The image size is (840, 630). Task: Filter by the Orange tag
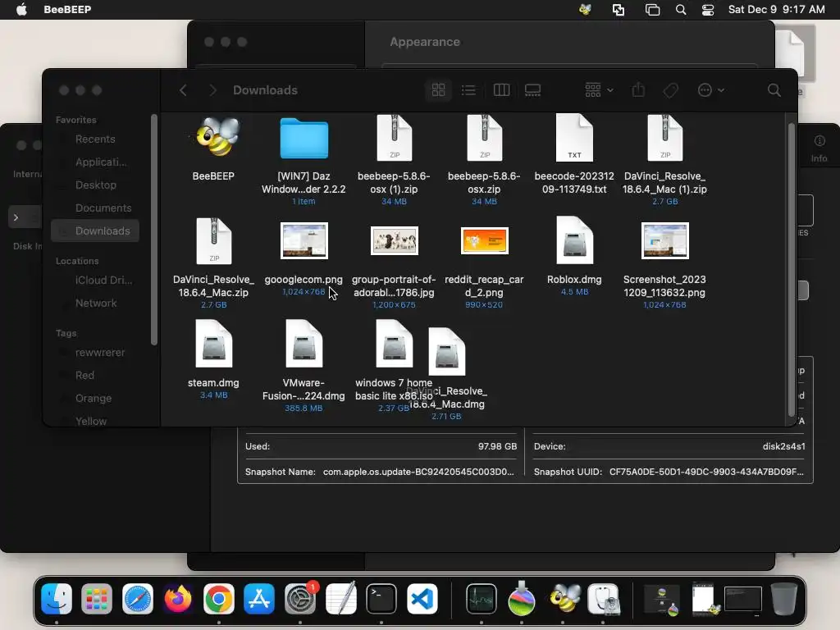[x=94, y=399]
